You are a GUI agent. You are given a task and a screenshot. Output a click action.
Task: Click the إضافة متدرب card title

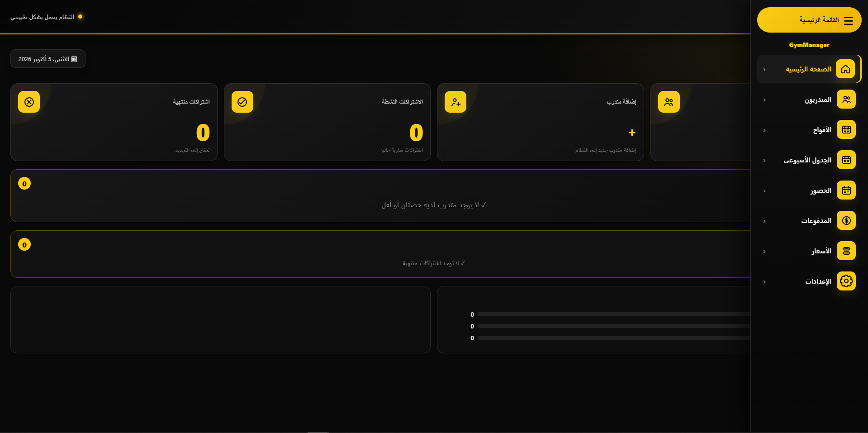click(x=621, y=102)
